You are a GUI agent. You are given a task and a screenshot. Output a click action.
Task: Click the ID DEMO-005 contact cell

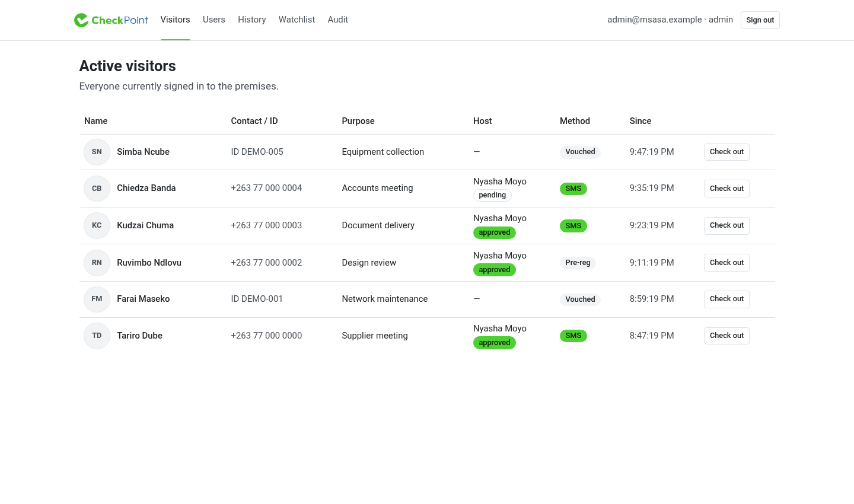pyautogui.click(x=257, y=152)
